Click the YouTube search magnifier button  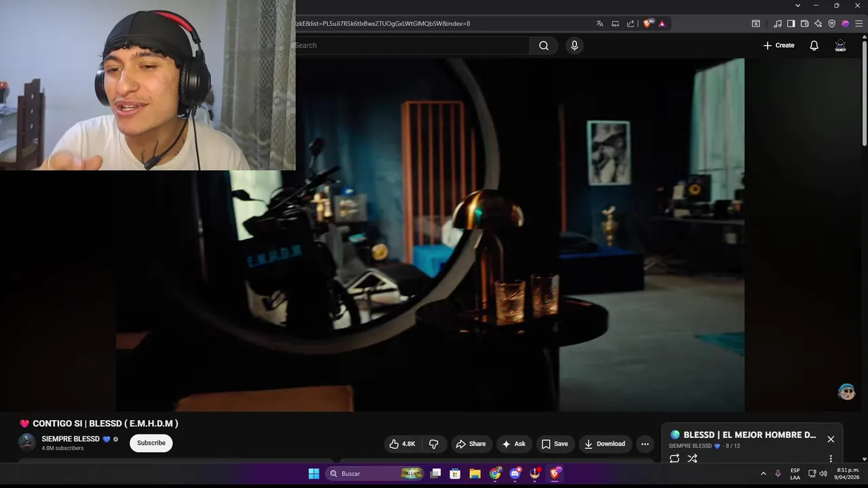coord(544,45)
